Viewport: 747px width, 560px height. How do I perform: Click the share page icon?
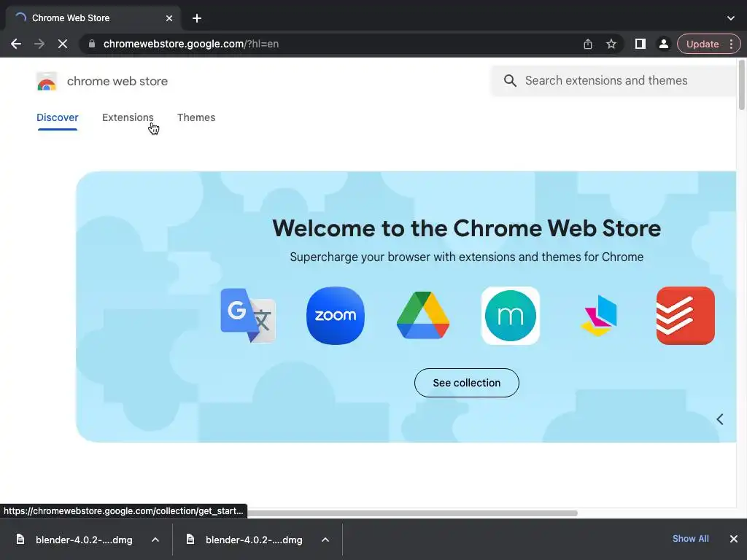[x=588, y=44]
